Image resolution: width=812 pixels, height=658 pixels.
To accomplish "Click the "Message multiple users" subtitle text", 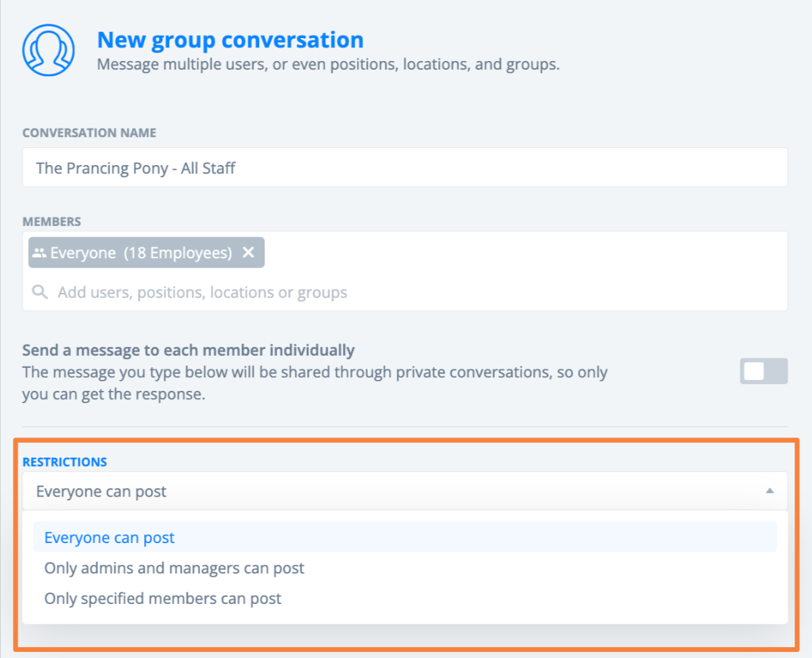I will click(x=328, y=65).
